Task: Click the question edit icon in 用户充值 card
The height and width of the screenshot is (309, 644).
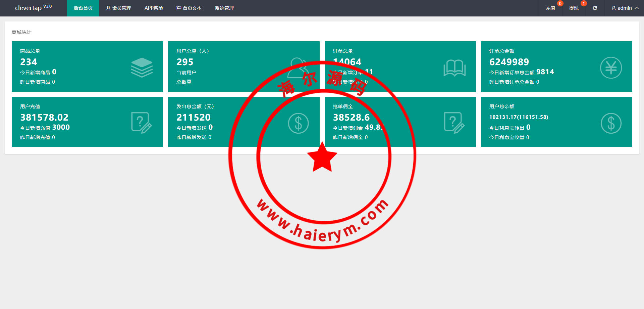Action: (141, 123)
